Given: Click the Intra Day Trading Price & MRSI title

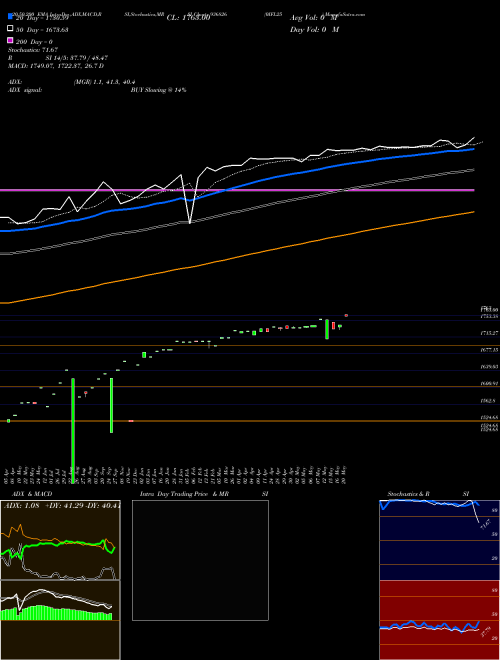Looking at the screenshot, I should click(204, 494).
